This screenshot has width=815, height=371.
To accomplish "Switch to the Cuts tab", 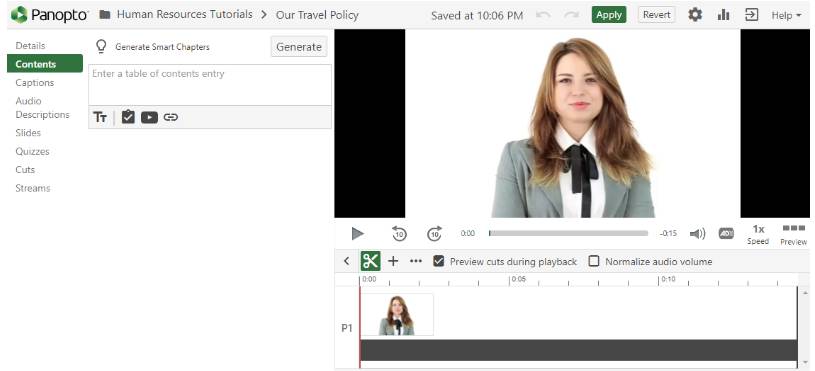I will (25, 169).
